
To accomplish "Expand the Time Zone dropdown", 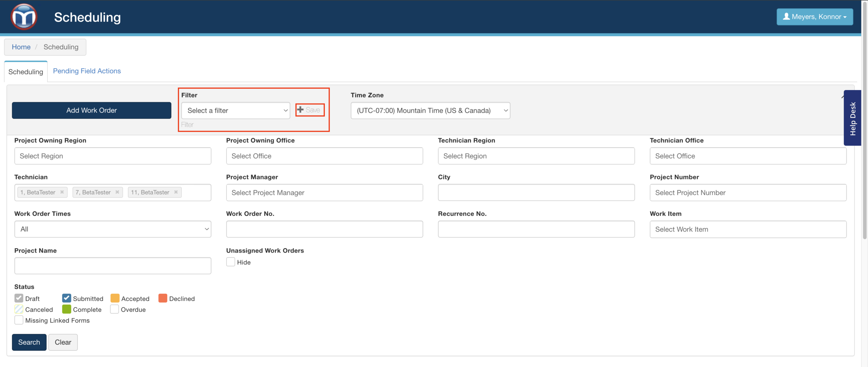I will click(x=430, y=111).
